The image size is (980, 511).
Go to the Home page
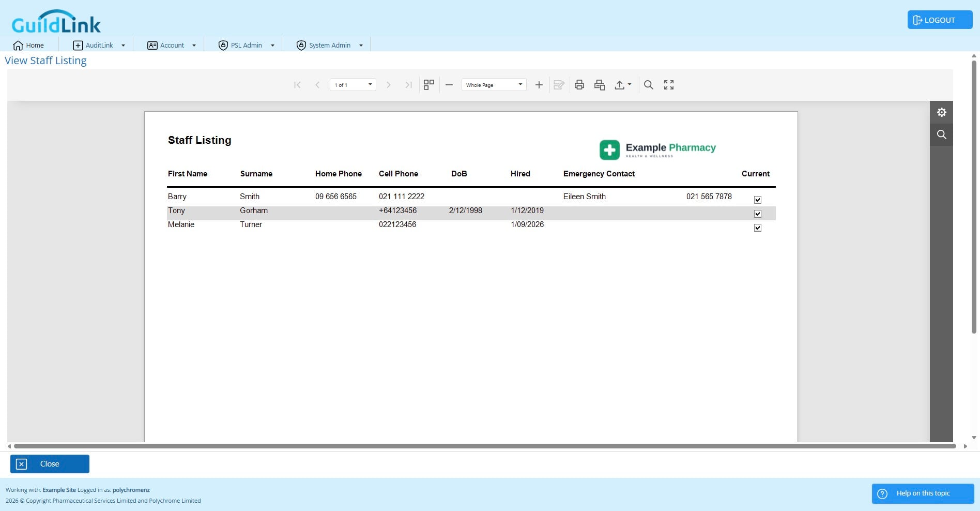(28, 45)
